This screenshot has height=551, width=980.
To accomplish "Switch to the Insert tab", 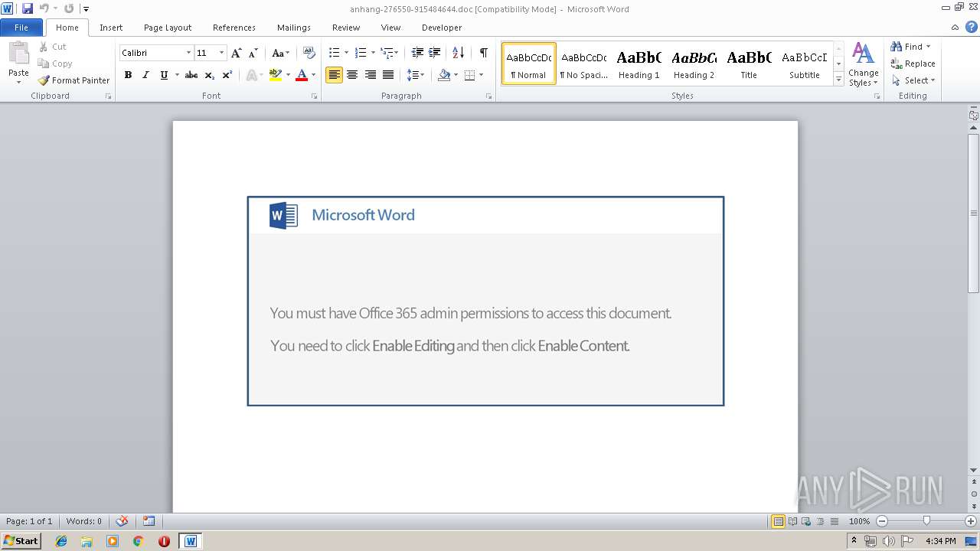I will pos(111,28).
